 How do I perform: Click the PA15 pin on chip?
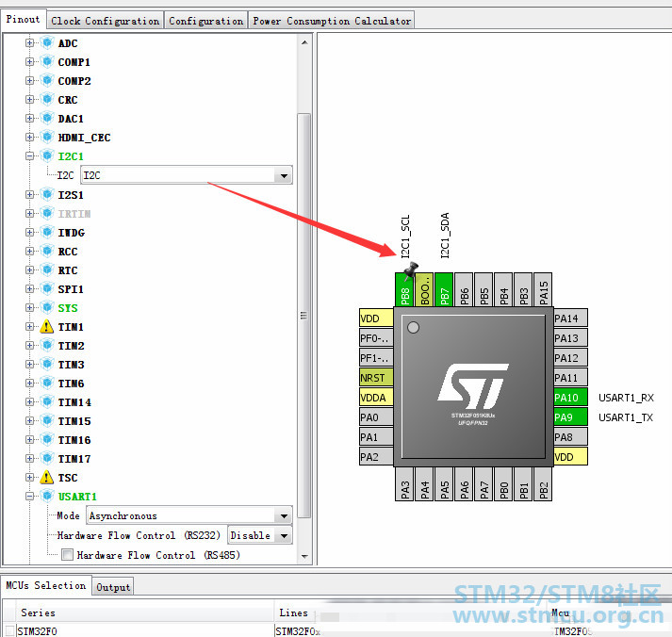543,289
